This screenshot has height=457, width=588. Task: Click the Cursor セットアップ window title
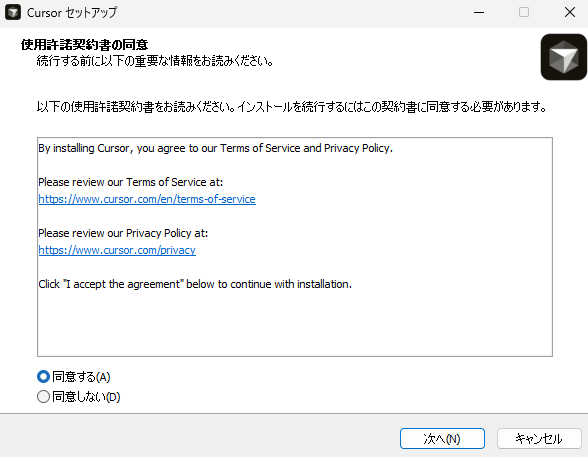(x=72, y=12)
